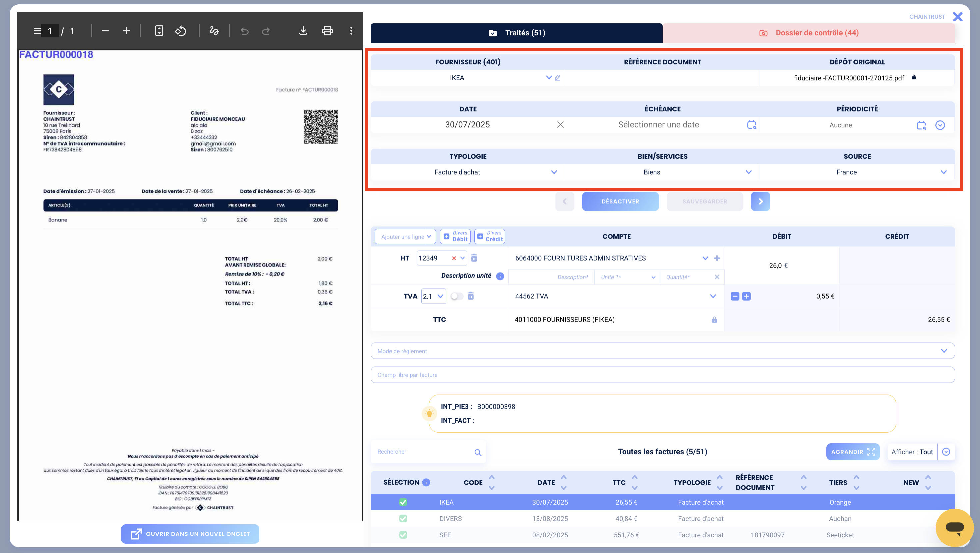The image size is (980, 553).
Task: Click the Désactiver button
Action: pos(620,201)
